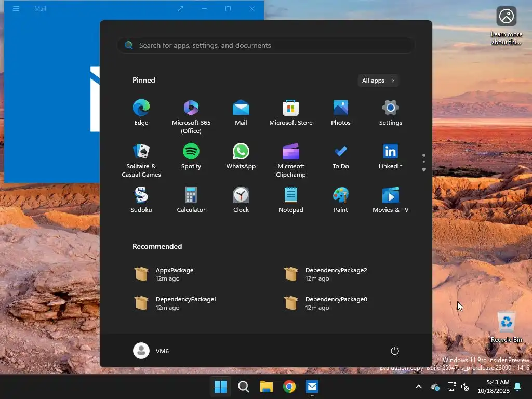Switch to Mail app in taskbar
Image resolution: width=532 pixels, height=399 pixels.
[x=312, y=387]
